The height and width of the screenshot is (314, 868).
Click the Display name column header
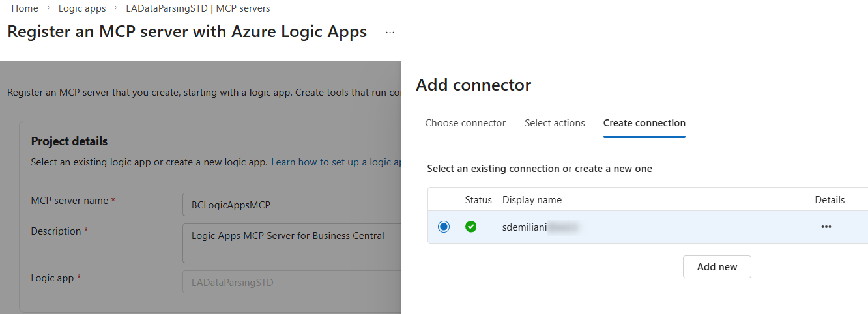pos(532,200)
